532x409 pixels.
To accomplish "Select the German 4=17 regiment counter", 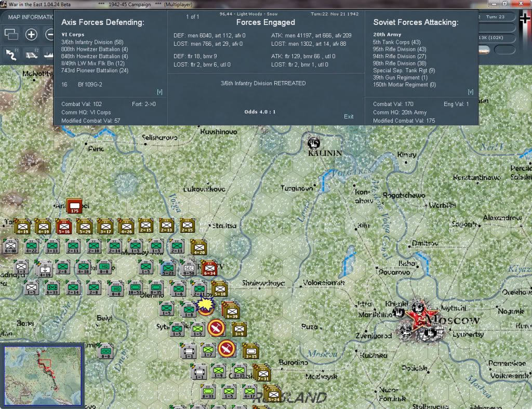I will point(249,391).
